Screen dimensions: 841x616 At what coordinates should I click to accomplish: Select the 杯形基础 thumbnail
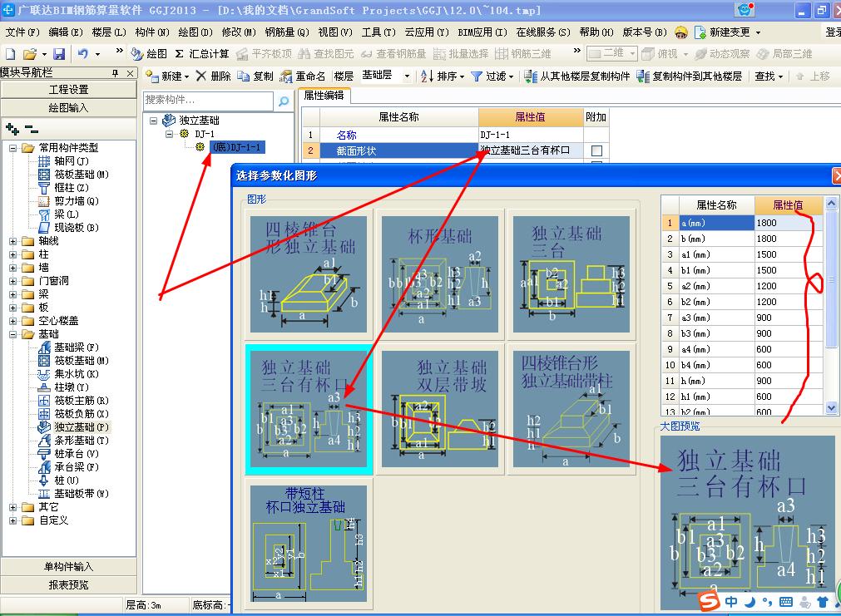[x=440, y=274]
